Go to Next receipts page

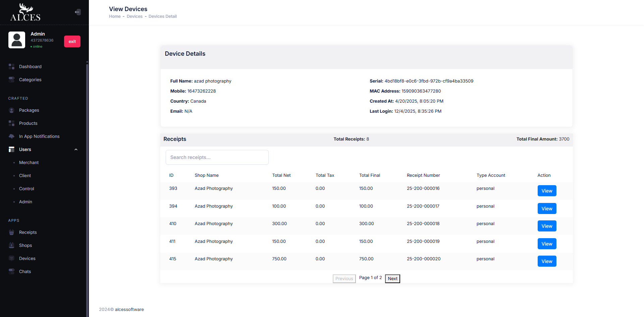pyautogui.click(x=392, y=279)
